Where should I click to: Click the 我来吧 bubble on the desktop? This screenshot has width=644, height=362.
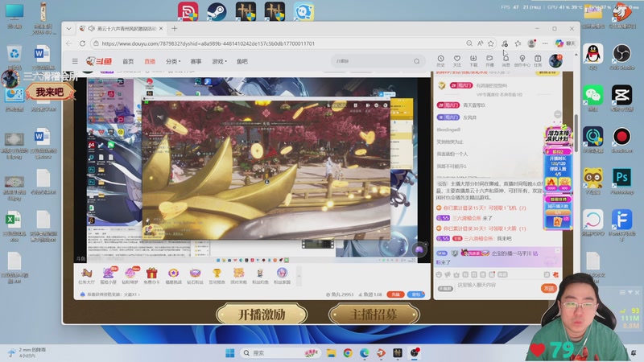click(x=50, y=92)
